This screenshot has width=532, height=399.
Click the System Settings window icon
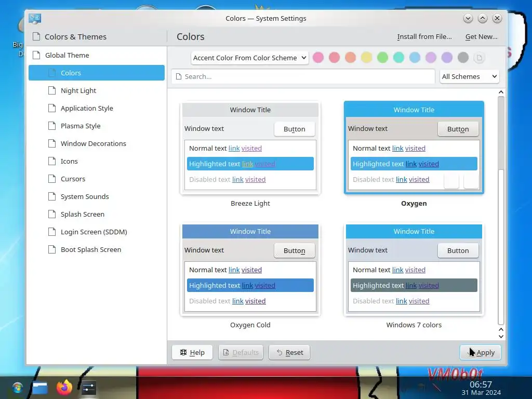point(35,18)
